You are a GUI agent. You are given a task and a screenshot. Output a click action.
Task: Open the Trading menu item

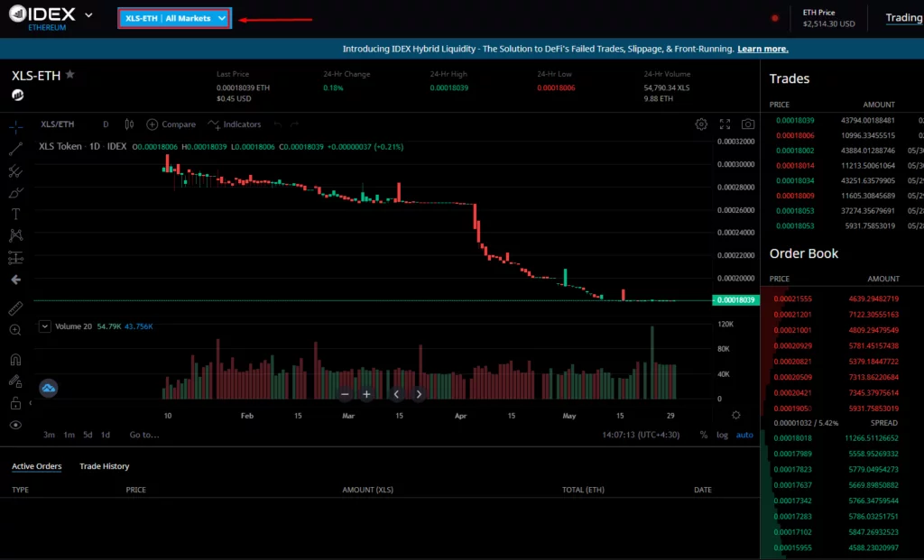tap(903, 18)
